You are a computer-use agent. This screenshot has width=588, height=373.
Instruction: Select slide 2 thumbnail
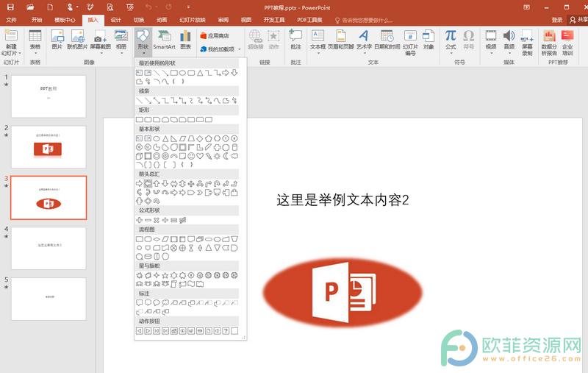pyautogui.click(x=49, y=147)
